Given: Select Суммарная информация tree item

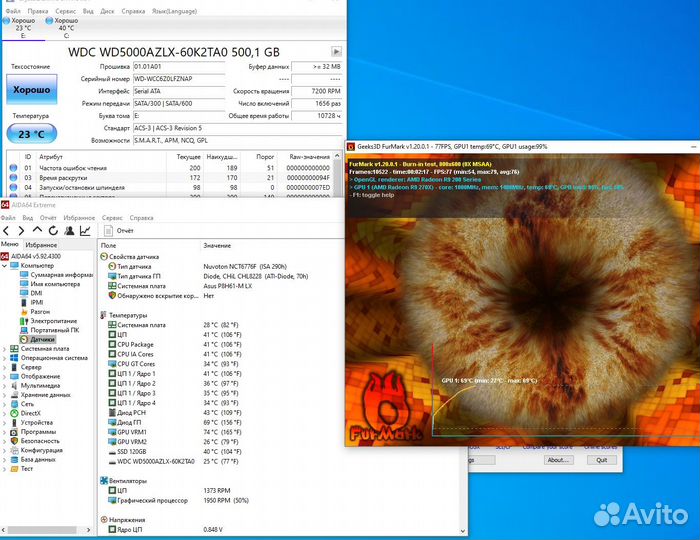Looking at the screenshot, I should click(x=57, y=274).
